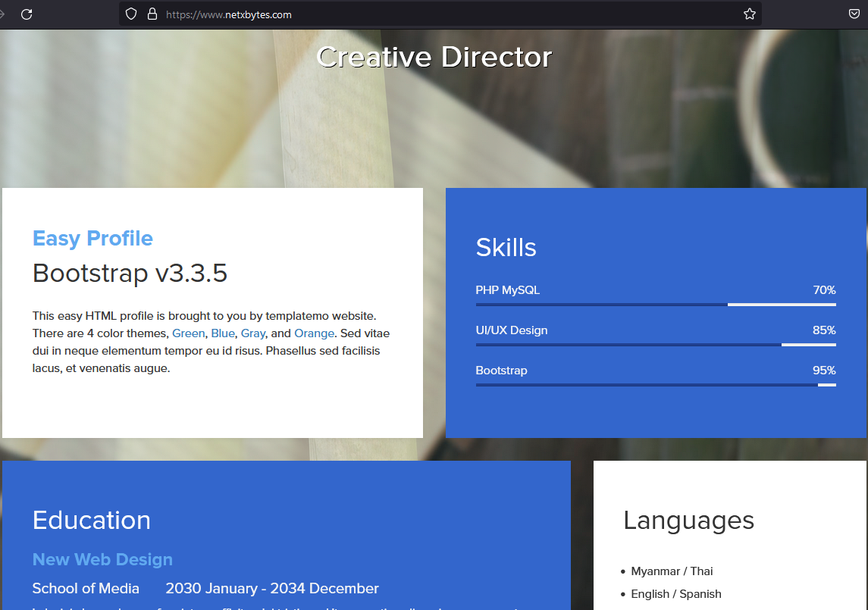The height and width of the screenshot is (610, 868).
Task: Reload the current page
Action: pos(27,14)
